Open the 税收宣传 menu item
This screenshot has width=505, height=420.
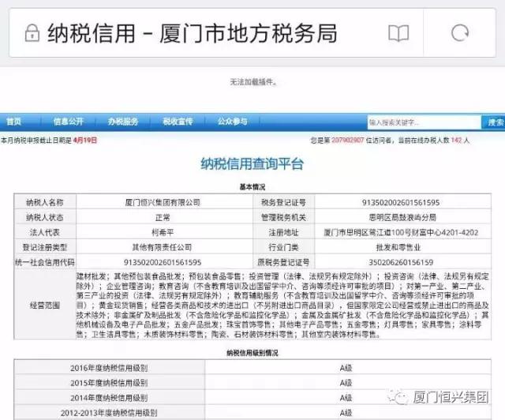pos(178,122)
